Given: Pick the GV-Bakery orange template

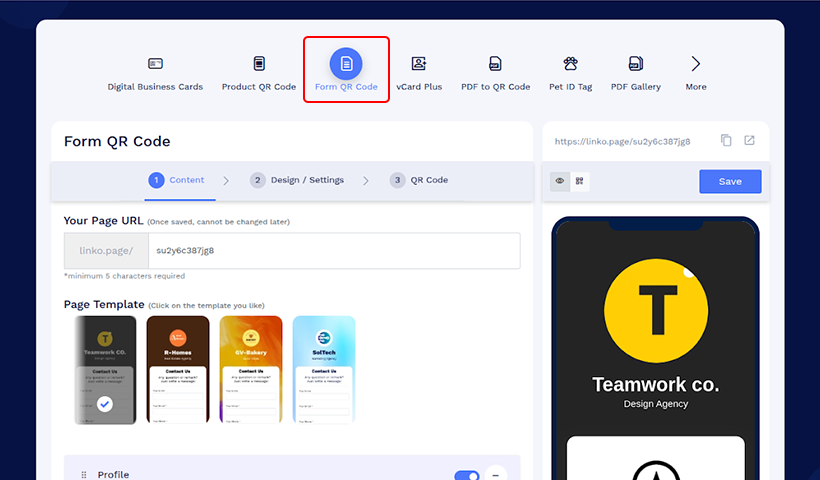Looking at the screenshot, I should pos(251,369).
